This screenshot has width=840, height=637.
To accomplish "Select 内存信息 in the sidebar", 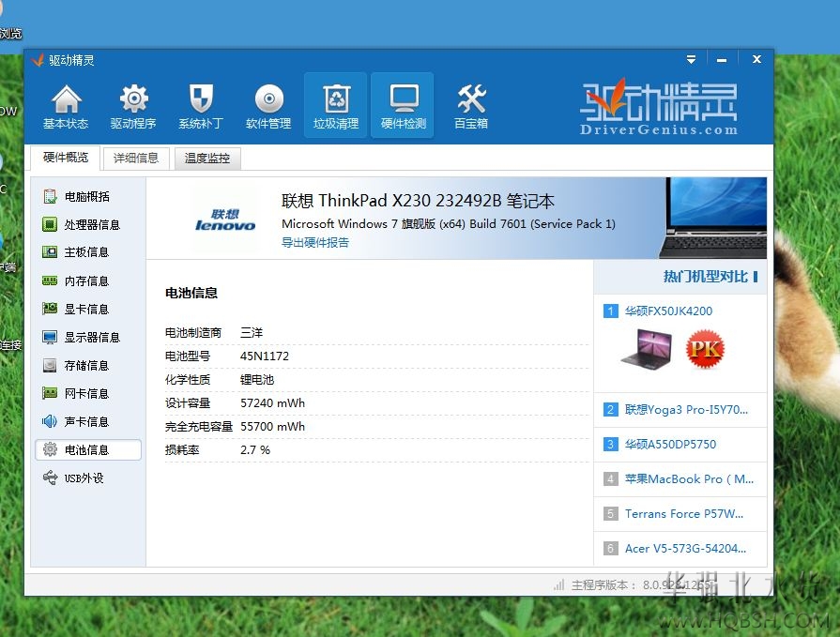I will pyautogui.click(x=88, y=281).
